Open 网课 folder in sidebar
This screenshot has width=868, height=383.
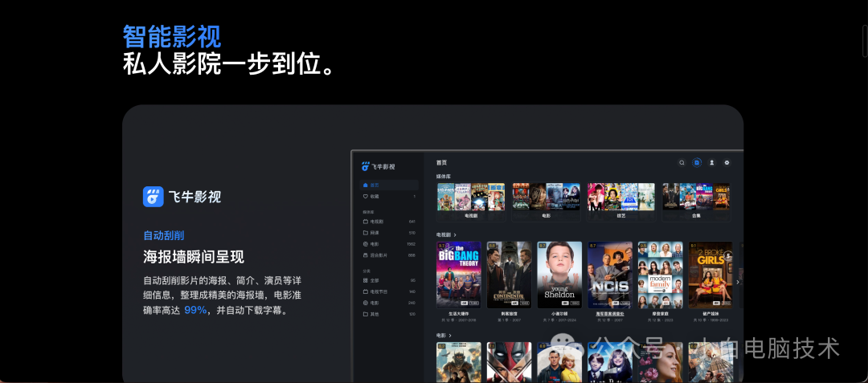point(389,233)
